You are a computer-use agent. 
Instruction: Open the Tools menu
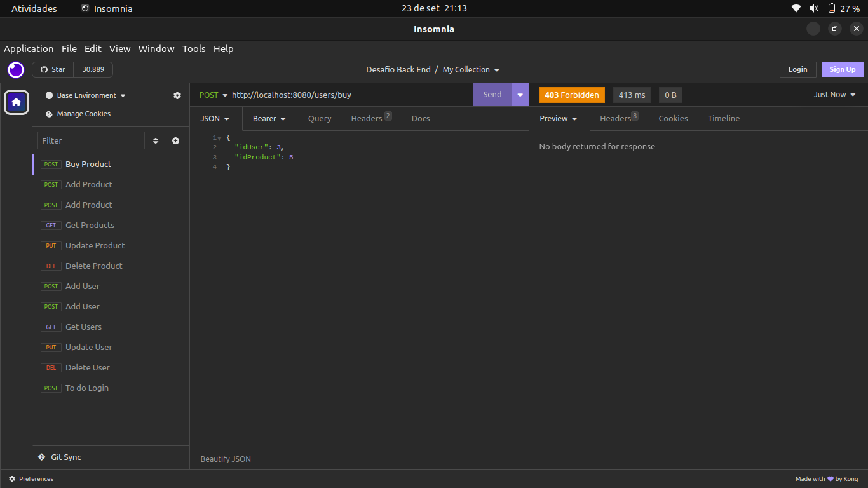click(x=194, y=49)
